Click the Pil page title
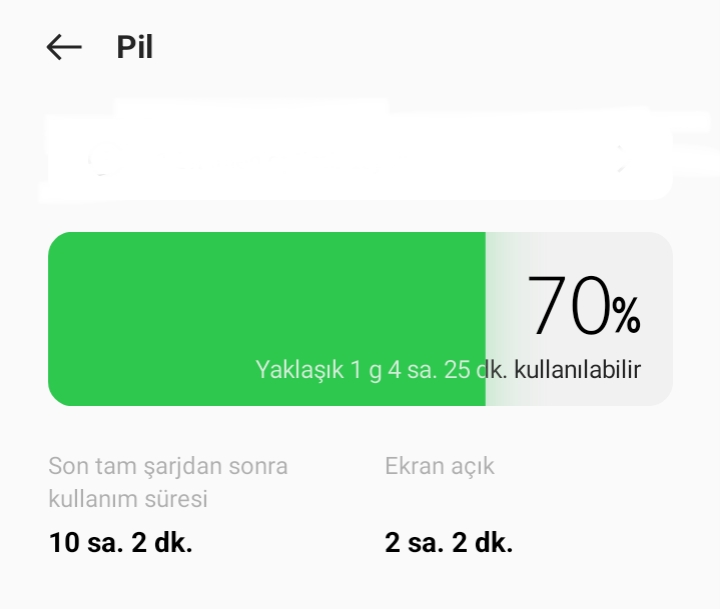720x609 pixels. click(x=134, y=47)
